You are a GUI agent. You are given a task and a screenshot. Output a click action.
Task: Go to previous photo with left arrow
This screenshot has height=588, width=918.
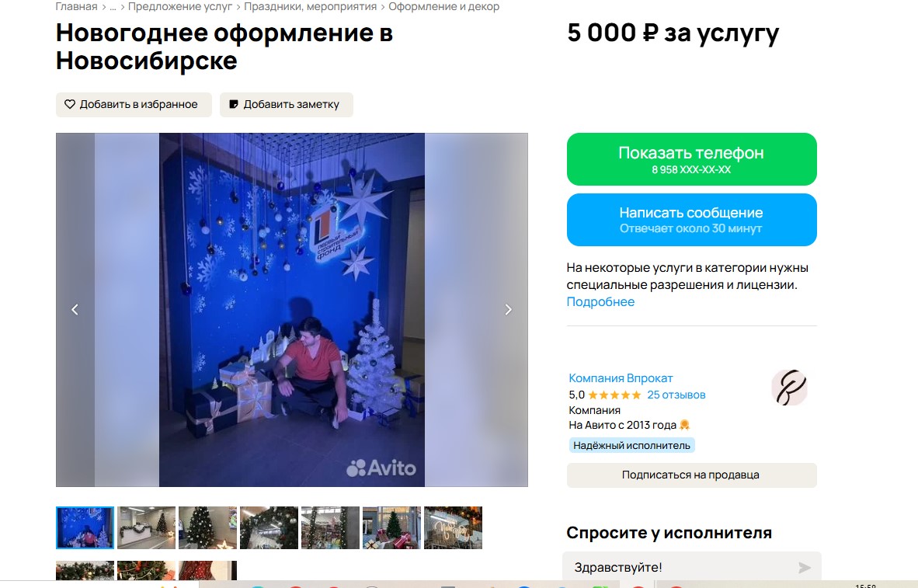click(75, 310)
